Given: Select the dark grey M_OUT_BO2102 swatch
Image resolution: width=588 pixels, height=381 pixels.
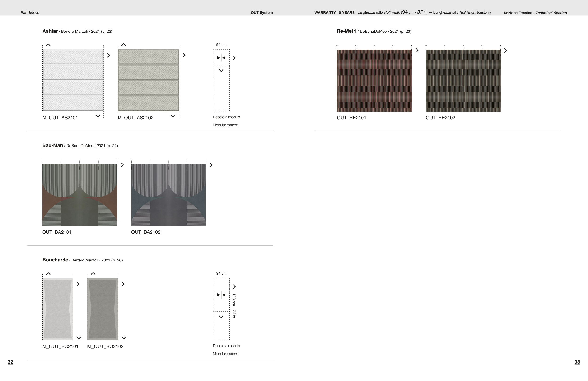Looking at the screenshot, I should [x=103, y=309].
